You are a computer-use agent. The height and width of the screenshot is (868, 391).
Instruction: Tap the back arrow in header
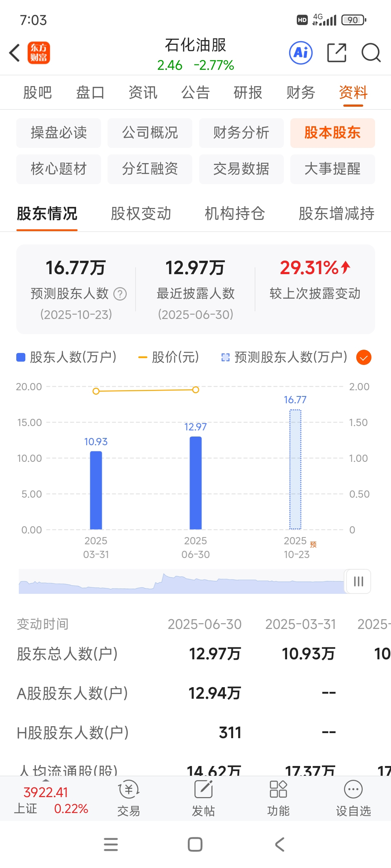point(14,53)
